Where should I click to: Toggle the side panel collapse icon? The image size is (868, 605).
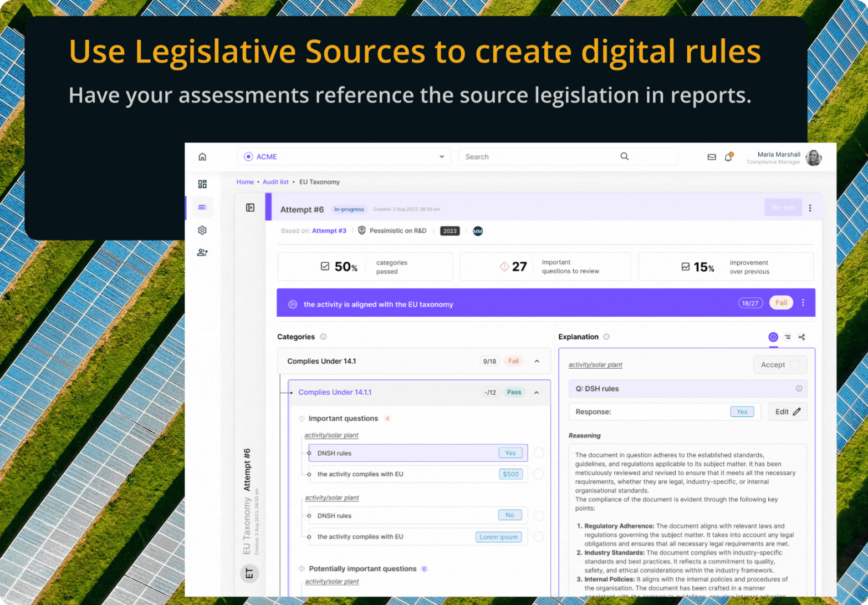click(250, 207)
